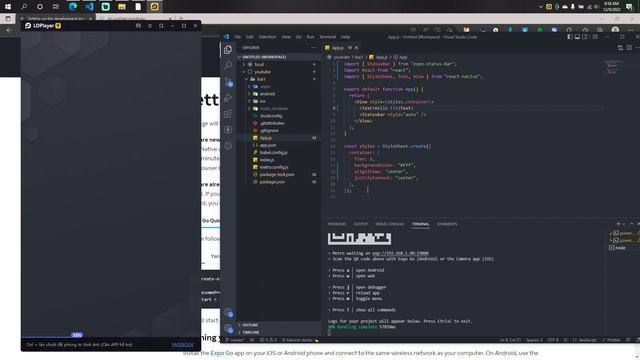The height and width of the screenshot is (360, 640).
Task: Open Explorer panel more actions ellipsis
Action: (x=313, y=48)
